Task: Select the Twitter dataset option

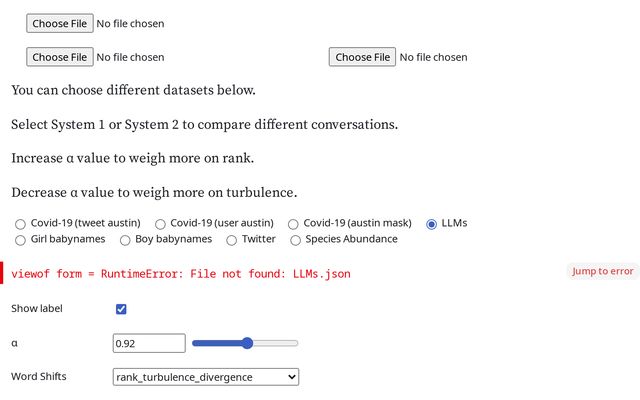Action: [232, 240]
